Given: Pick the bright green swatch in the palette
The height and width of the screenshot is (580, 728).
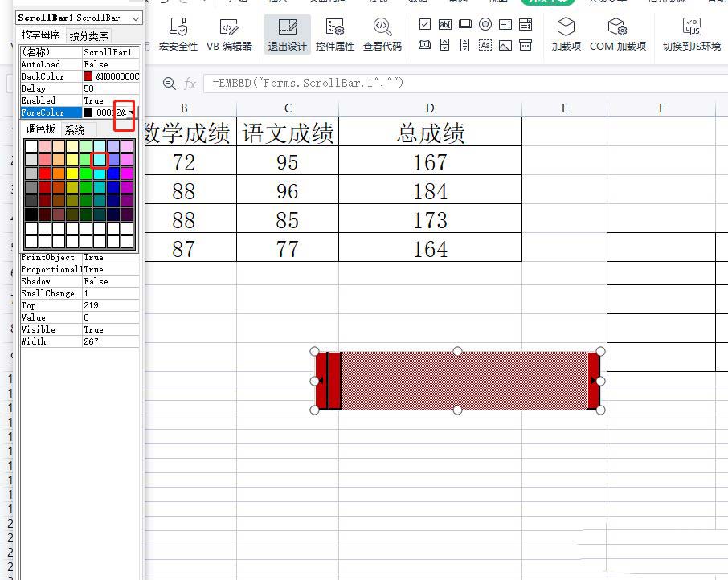Looking at the screenshot, I should [x=86, y=174].
